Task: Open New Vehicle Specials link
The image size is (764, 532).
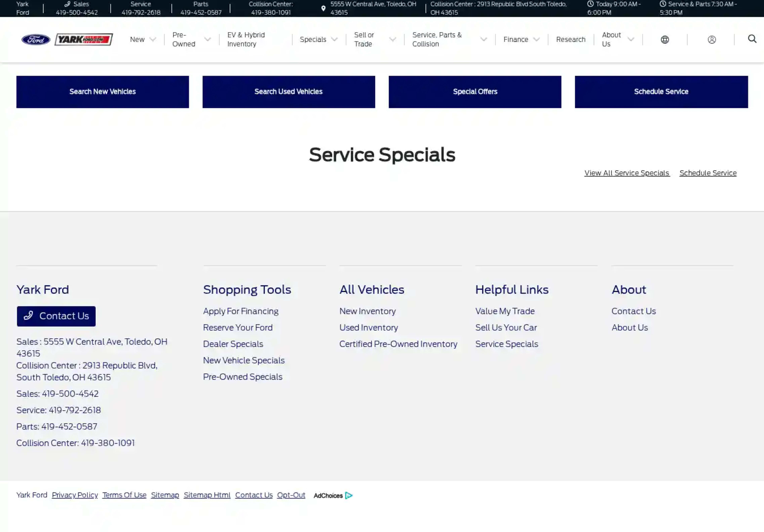Action: click(x=244, y=360)
